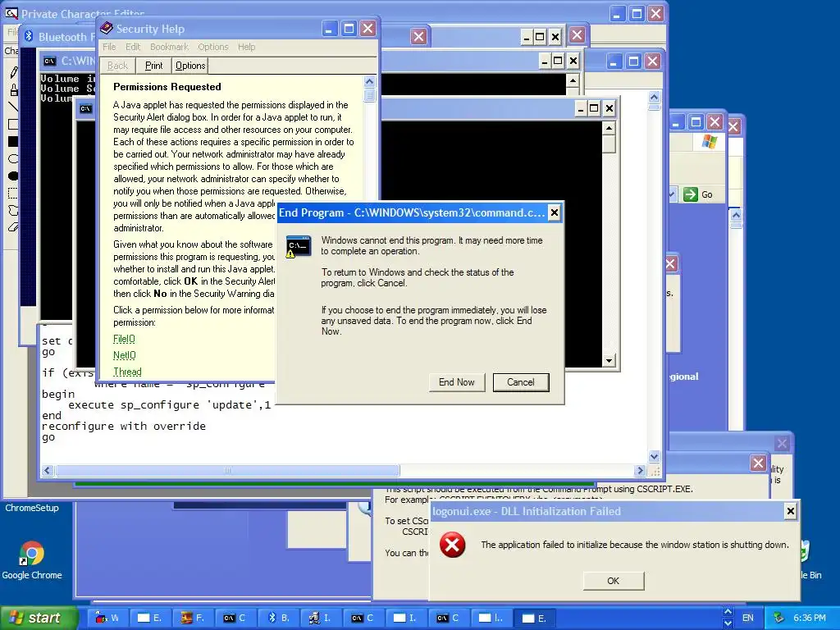Select the Filled Ellipse tool in Character Editor

pyautogui.click(x=13, y=176)
